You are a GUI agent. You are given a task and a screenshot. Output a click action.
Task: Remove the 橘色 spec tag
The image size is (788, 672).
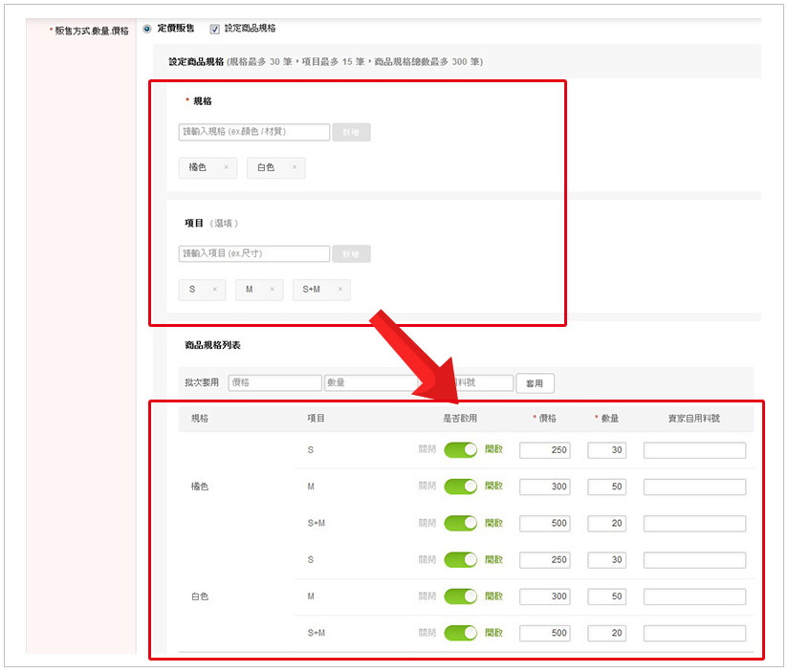pyautogui.click(x=226, y=167)
